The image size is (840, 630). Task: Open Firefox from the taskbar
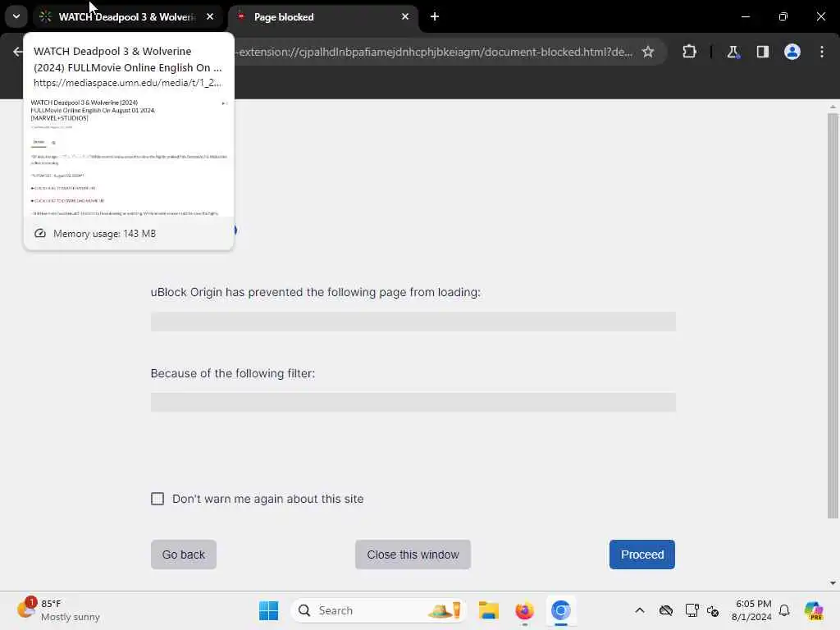coord(524,610)
